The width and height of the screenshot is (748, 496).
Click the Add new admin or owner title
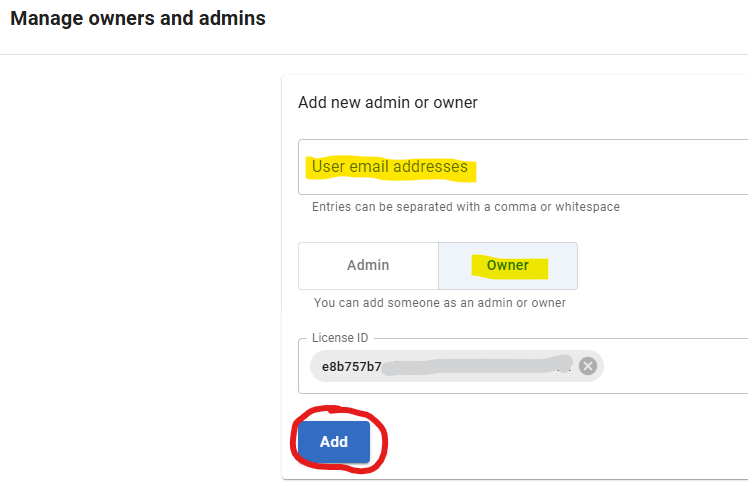click(x=388, y=103)
